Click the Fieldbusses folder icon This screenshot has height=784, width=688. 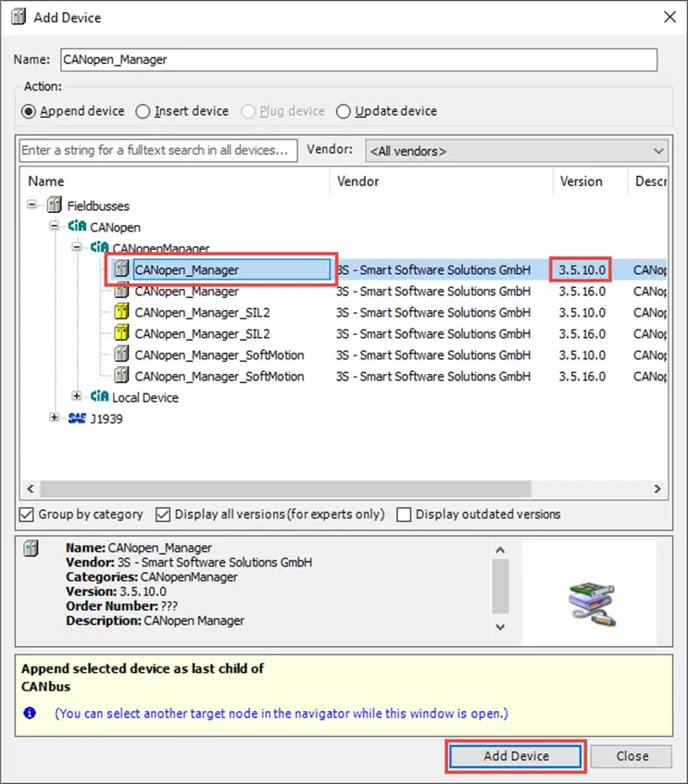point(54,205)
